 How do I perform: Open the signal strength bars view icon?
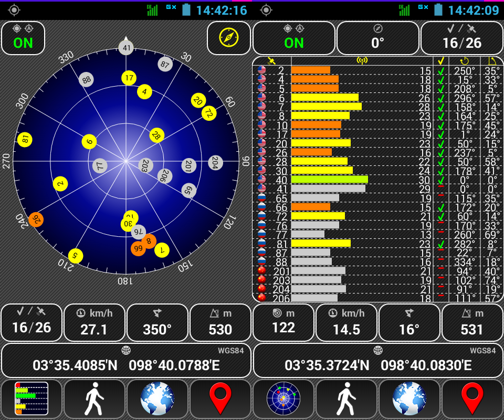point(31,399)
